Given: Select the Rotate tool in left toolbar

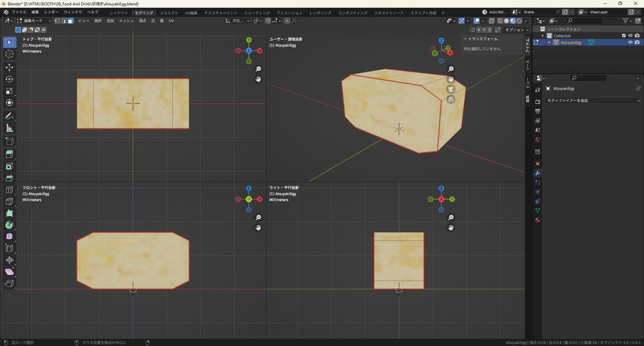Looking at the screenshot, I should (x=9, y=79).
